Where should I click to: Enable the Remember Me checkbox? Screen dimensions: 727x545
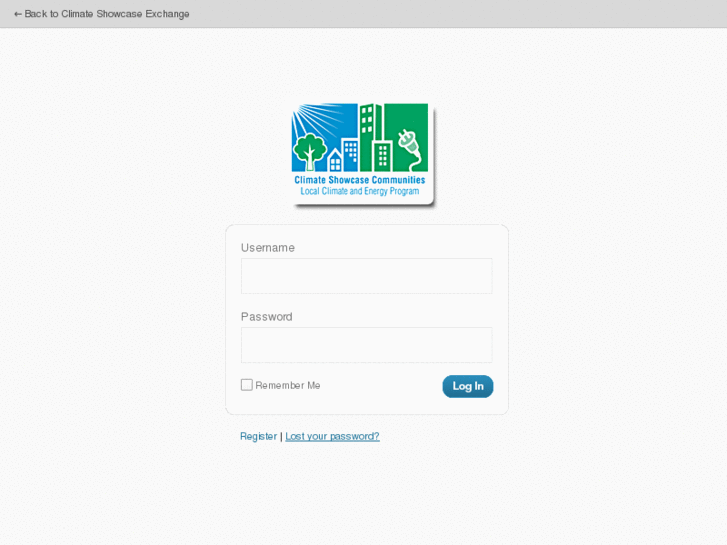(x=247, y=385)
